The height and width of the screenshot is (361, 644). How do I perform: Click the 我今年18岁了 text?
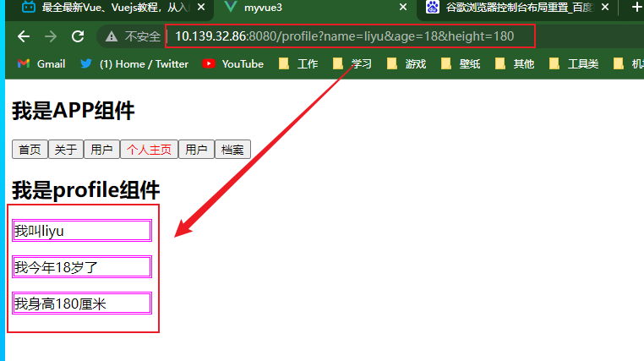56,267
